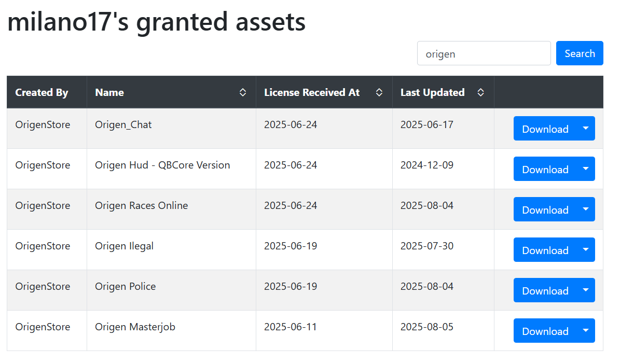Expand Origen Police download dropdown caret

coord(586,290)
